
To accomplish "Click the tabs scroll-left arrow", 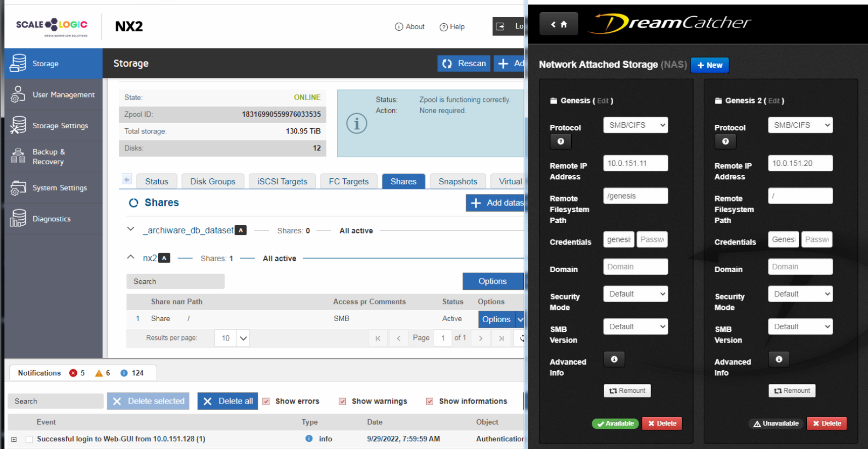I will tap(127, 180).
